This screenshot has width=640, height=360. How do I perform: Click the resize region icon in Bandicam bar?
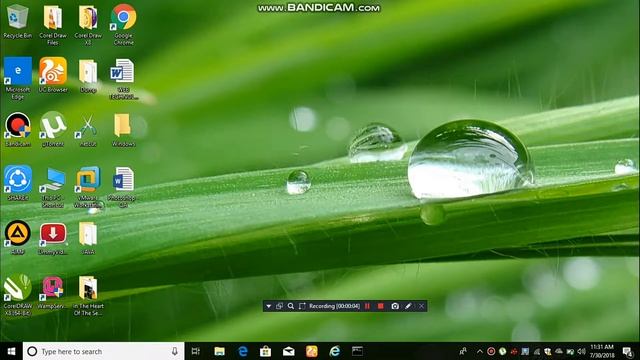click(302, 306)
